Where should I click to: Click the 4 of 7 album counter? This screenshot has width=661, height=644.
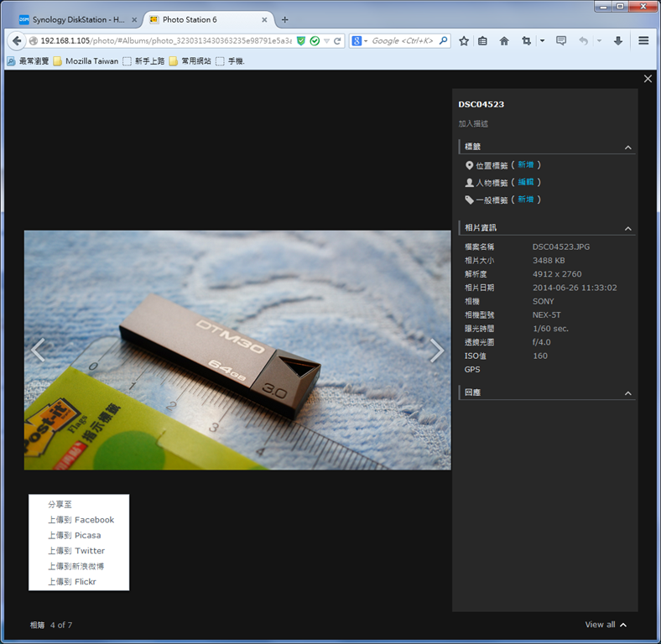point(61,625)
